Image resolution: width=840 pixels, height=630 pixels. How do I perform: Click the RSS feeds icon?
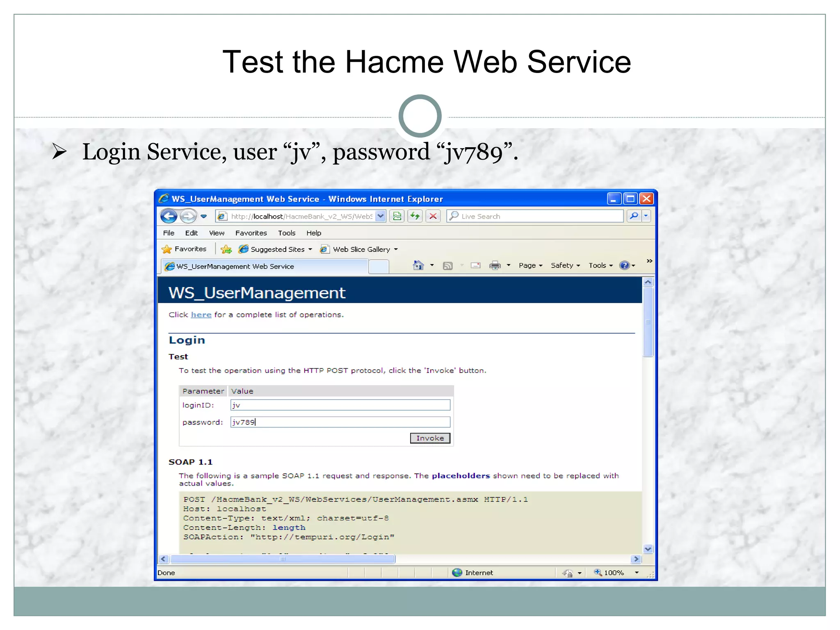(448, 266)
